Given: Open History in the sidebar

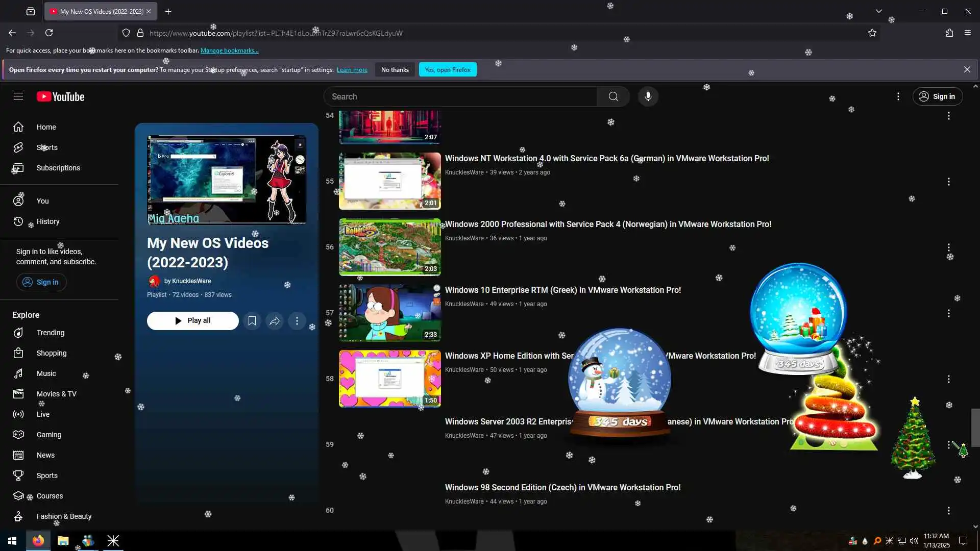Looking at the screenshot, I should [x=48, y=221].
